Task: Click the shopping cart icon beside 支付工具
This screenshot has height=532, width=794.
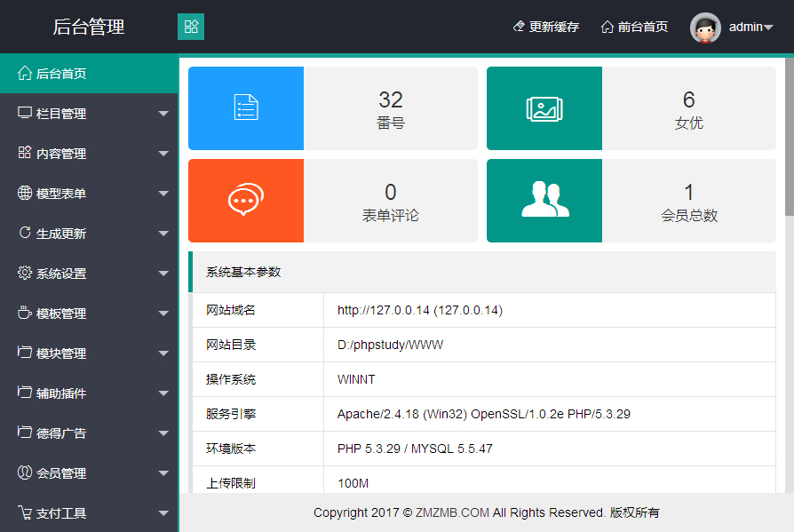Action: point(25,513)
